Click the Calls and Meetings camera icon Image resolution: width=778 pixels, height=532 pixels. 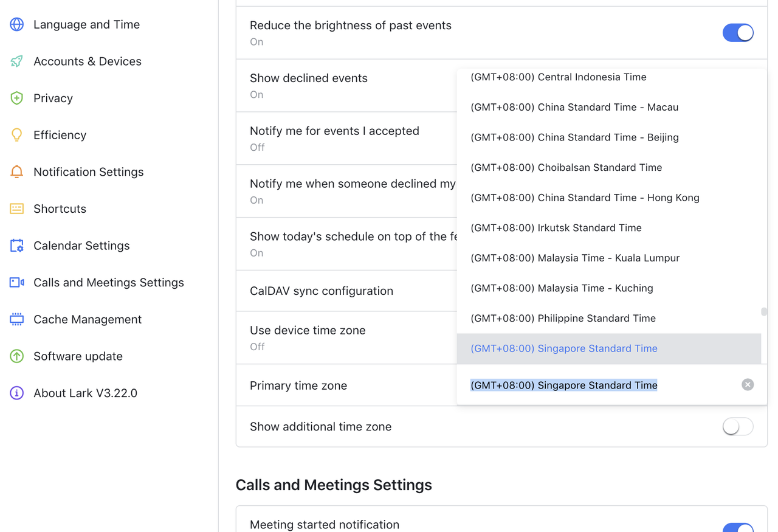point(17,283)
